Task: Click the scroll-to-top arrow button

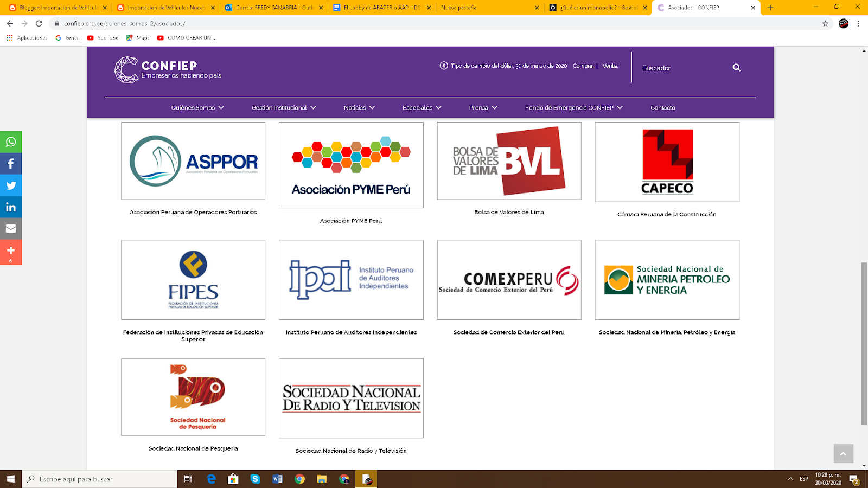Action: pyautogui.click(x=843, y=454)
